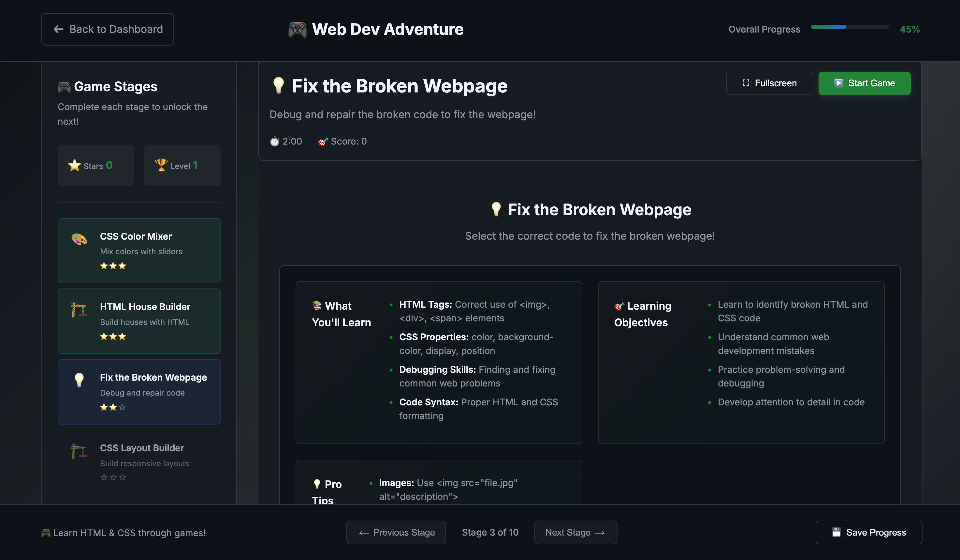Click the lightbulb icon in Fix the Broken Webpage stage
Screen dimensions: 960x560
point(79,380)
